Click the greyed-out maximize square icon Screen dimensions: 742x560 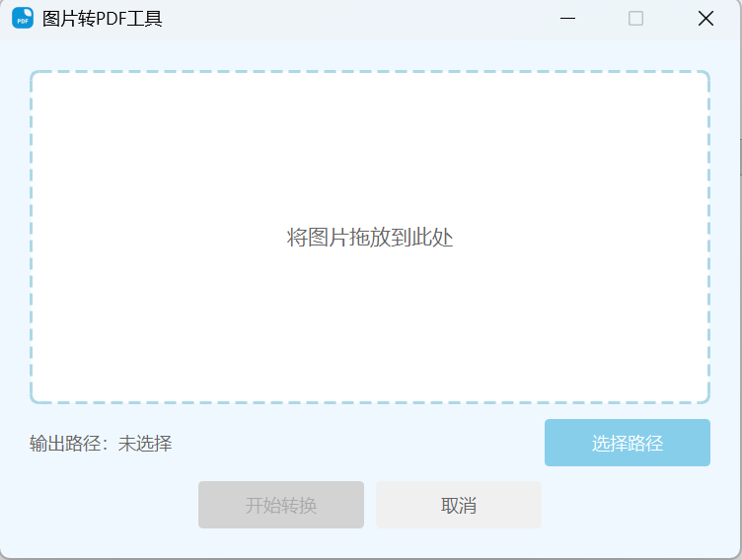coord(635,19)
